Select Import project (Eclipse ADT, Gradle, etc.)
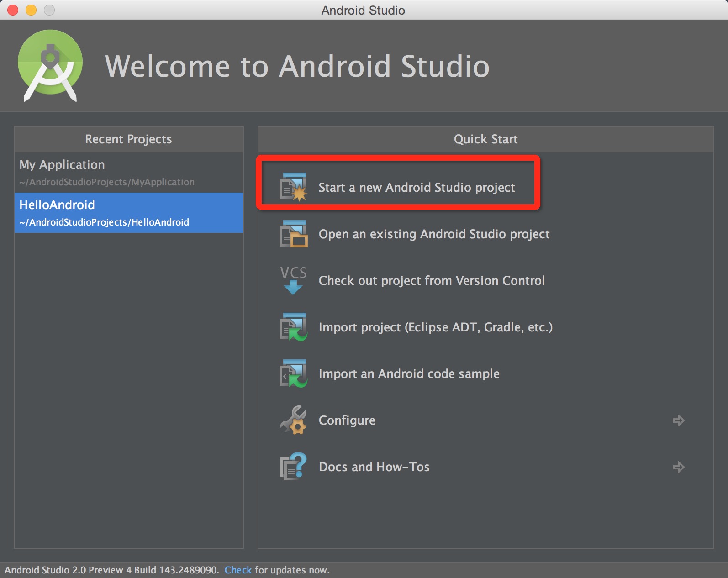Viewport: 728px width, 578px height. [x=435, y=327]
